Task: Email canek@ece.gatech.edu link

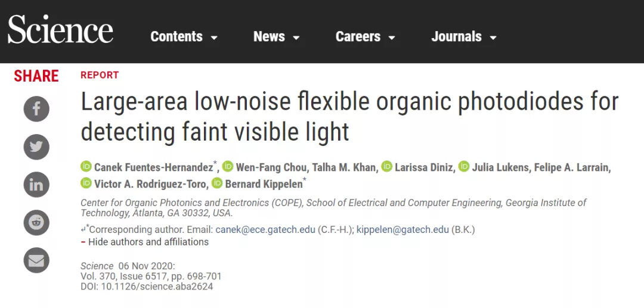Action: click(x=265, y=230)
